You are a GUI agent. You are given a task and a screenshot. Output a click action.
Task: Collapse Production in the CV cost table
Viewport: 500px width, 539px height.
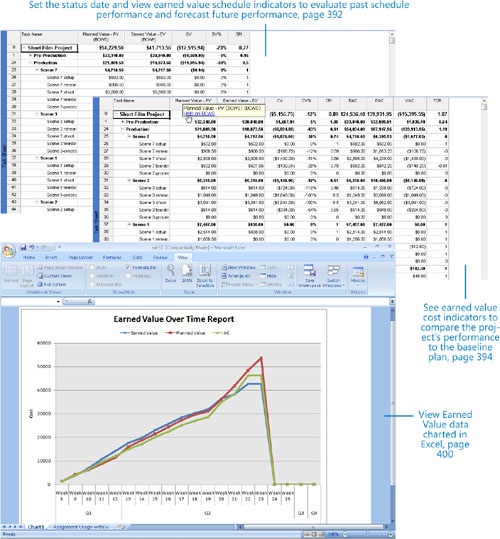point(123,129)
